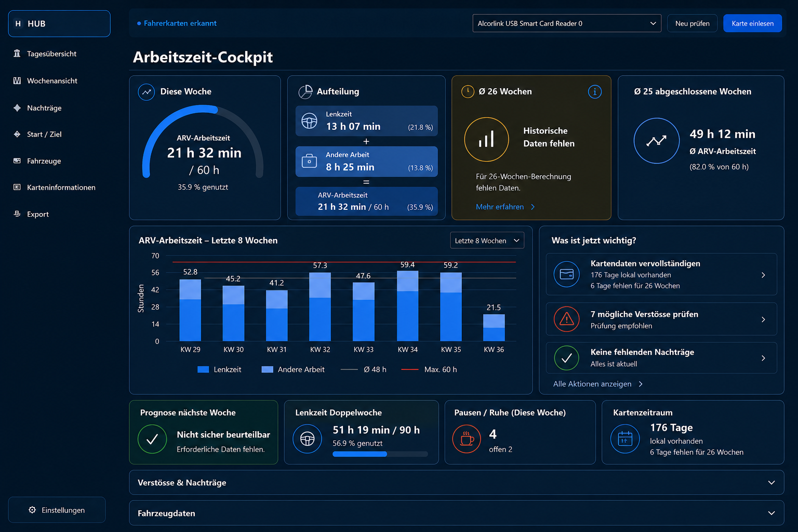Expand the Fahrzeugdaten section
Image resolution: width=798 pixels, height=532 pixels.
(x=457, y=513)
